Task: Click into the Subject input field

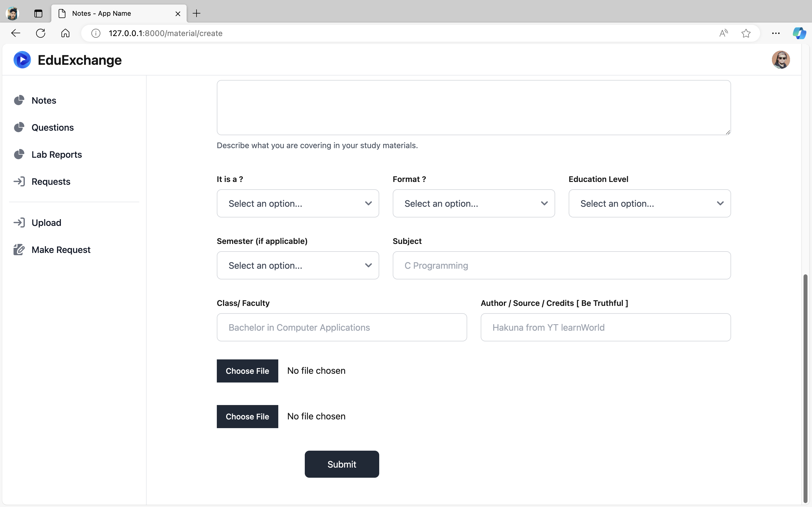Action: click(561, 266)
